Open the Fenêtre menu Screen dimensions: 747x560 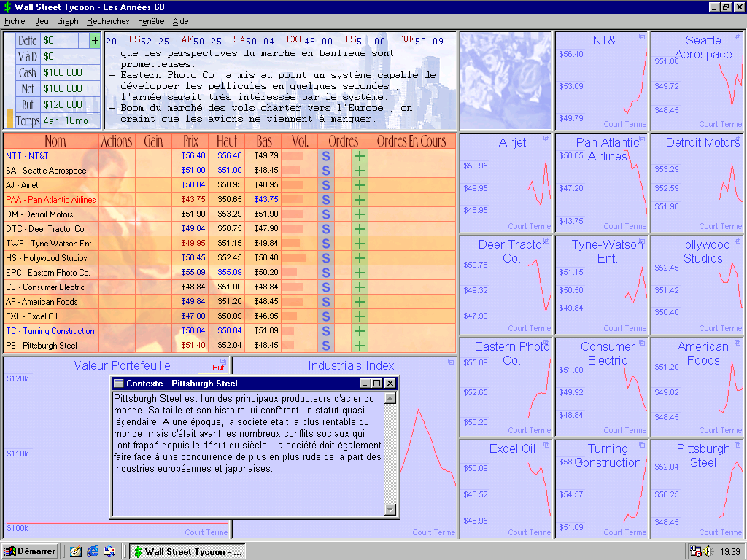[151, 21]
